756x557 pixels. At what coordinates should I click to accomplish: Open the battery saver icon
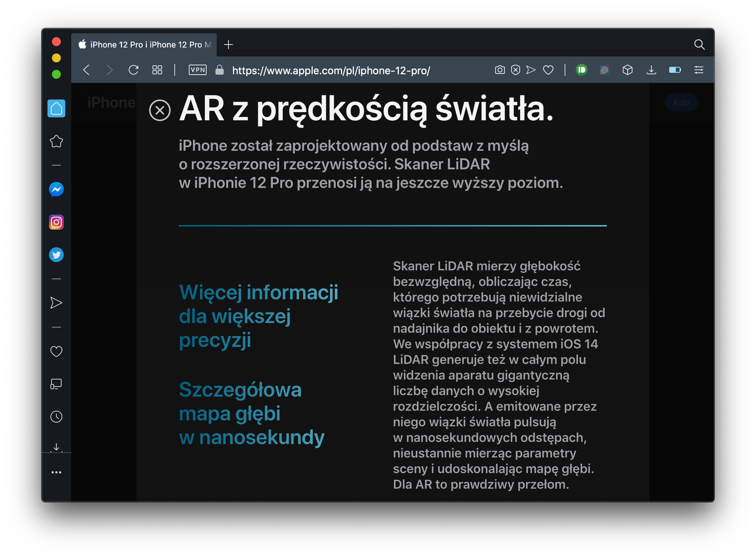[x=675, y=70]
